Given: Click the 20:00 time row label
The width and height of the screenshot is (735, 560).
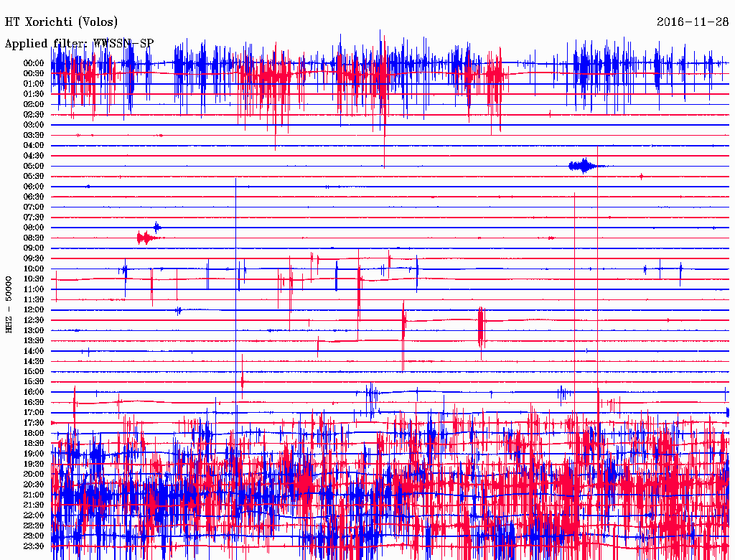Looking at the screenshot, I should pos(34,474).
